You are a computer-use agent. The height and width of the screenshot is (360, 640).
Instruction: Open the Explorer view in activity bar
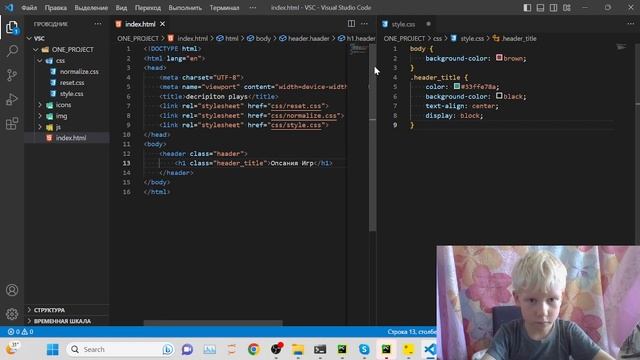point(12,28)
